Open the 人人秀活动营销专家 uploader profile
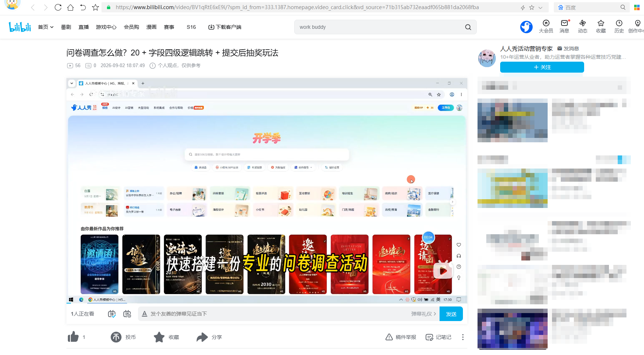This screenshot has width=644, height=355. tap(526, 49)
